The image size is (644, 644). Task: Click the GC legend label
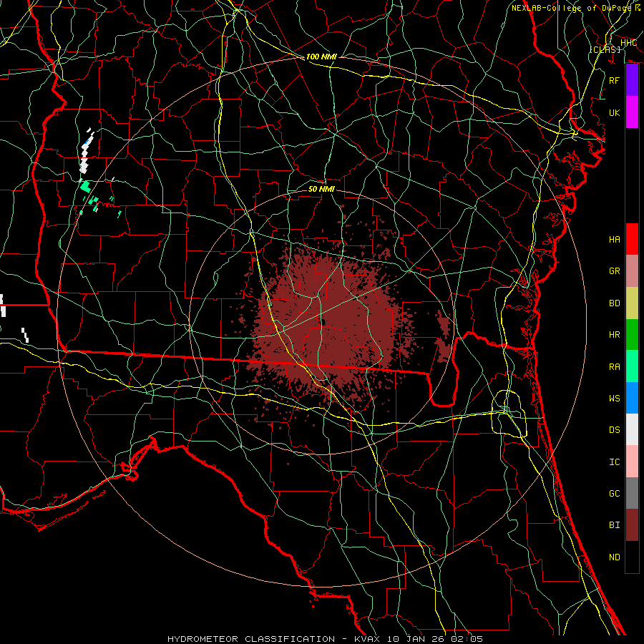click(615, 494)
